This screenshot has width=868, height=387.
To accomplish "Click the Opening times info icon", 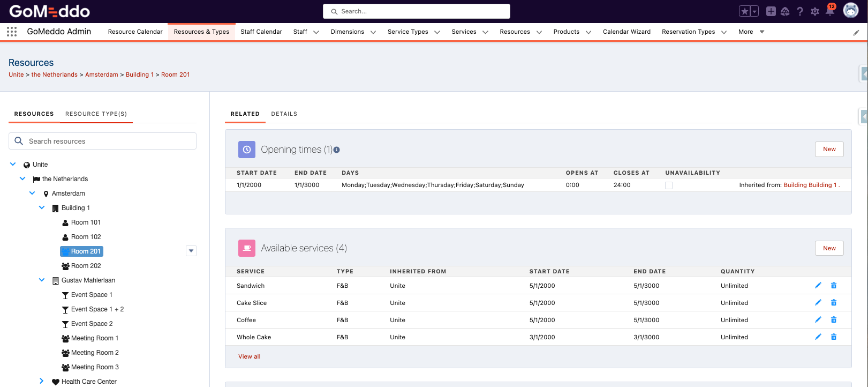I will (x=337, y=150).
